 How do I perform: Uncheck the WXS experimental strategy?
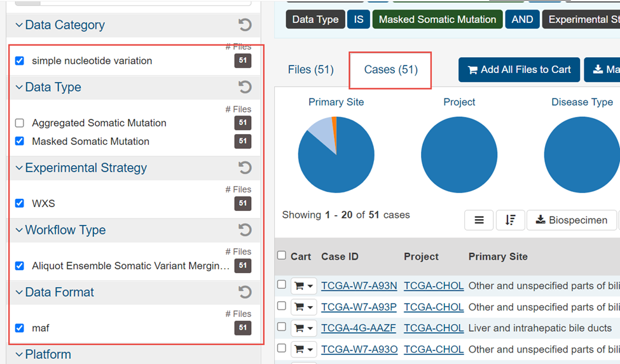point(20,204)
